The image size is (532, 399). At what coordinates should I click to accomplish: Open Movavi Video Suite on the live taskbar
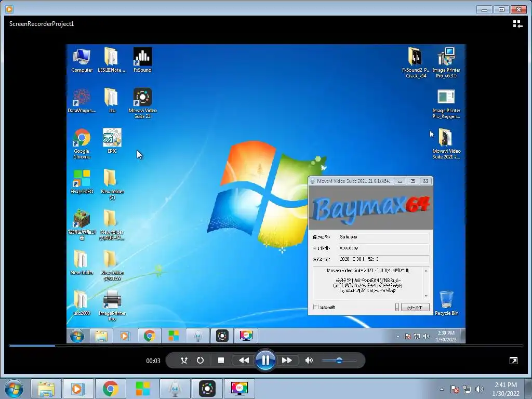[207, 389]
